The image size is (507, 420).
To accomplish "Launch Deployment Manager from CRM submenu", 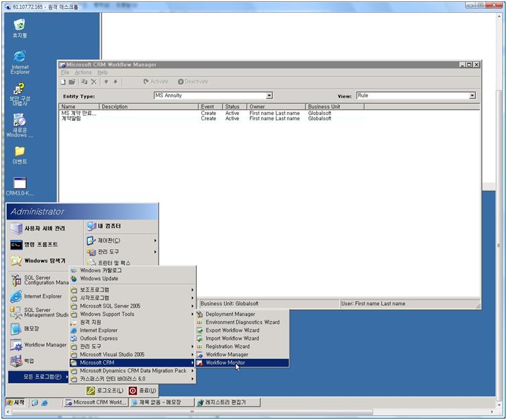I will coord(242,314).
